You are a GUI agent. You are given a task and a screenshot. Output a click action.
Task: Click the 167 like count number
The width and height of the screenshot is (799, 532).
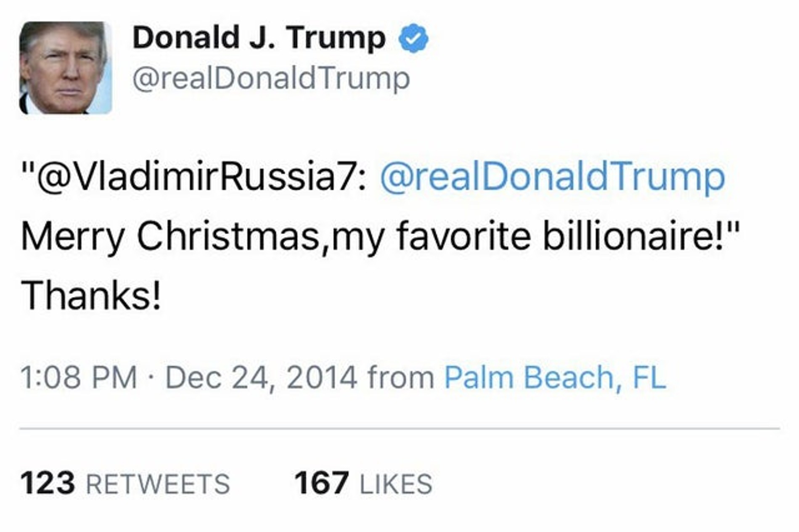coord(322,483)
